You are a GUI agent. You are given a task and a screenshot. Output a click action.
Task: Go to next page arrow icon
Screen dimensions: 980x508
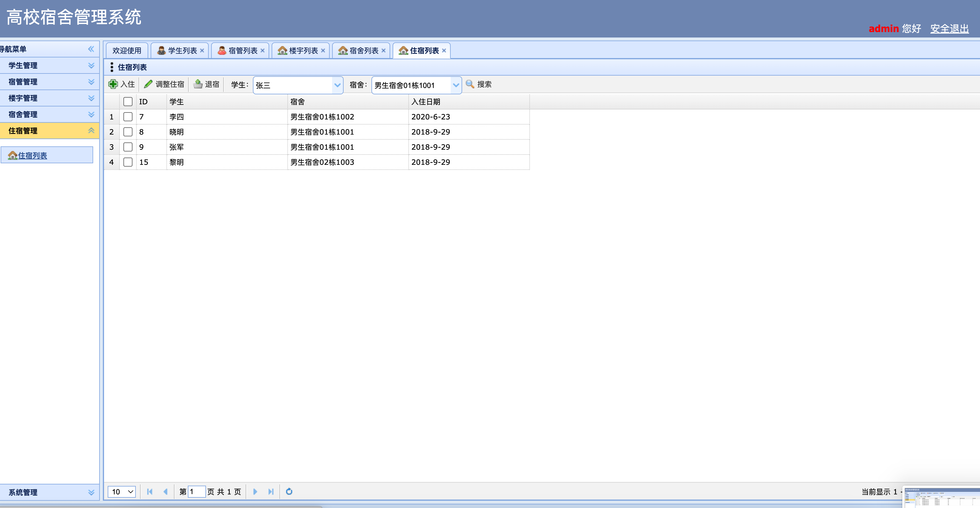coord(255,491)
